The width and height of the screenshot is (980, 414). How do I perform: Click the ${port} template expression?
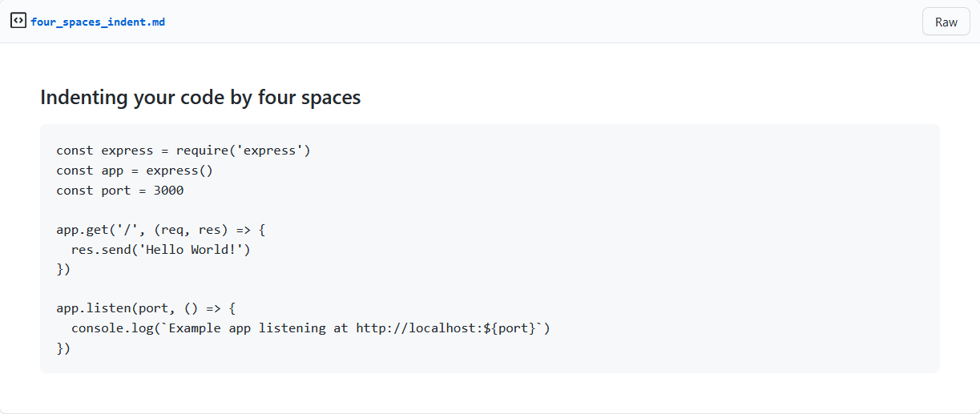(510, 328)
